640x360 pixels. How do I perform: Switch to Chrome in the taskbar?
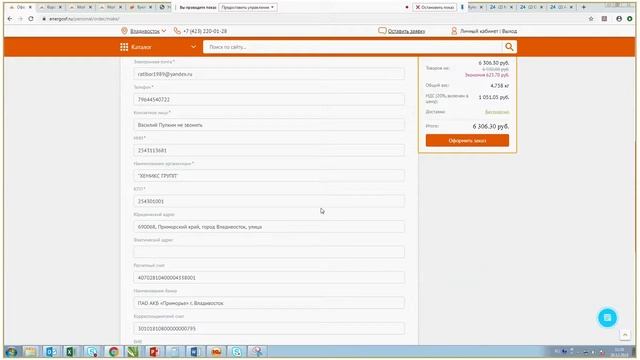coord(113,351)
